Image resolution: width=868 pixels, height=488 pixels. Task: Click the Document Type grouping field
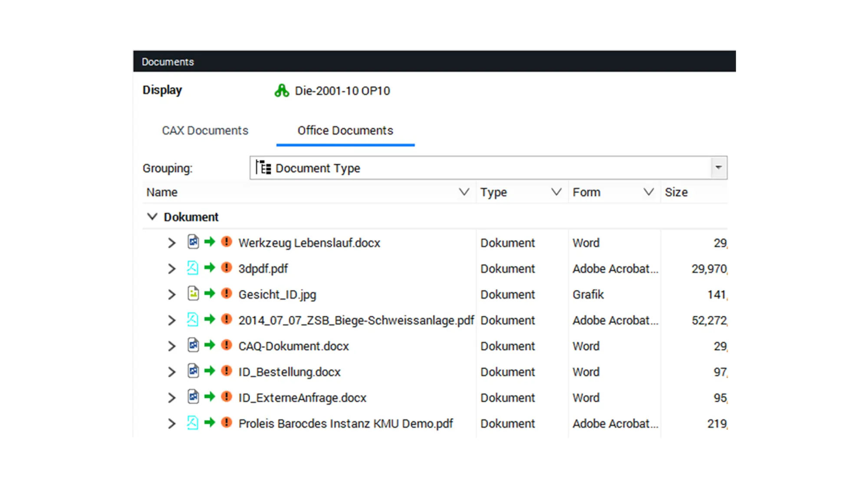[x=488, y=167]
